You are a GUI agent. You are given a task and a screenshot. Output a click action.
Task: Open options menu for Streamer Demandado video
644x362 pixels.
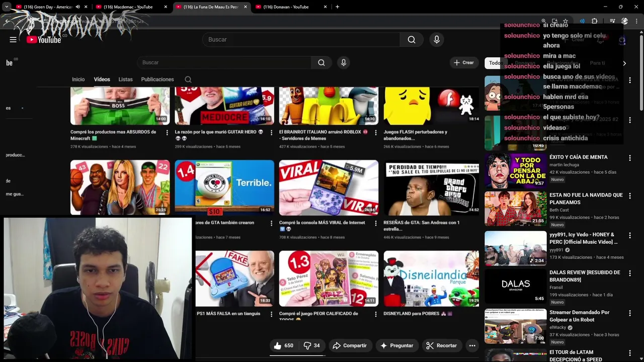pos(629,313)
